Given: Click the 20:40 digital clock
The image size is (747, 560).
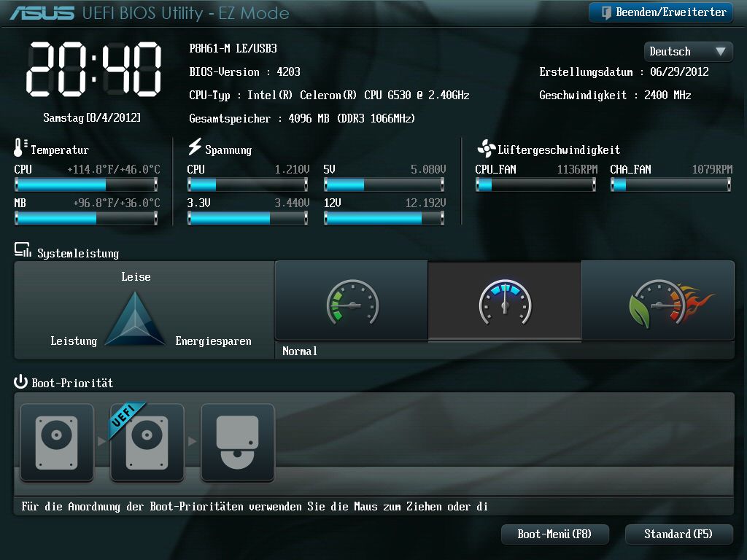Looking at the screenshot, I should pyautogui.click(x=94, y=69).
